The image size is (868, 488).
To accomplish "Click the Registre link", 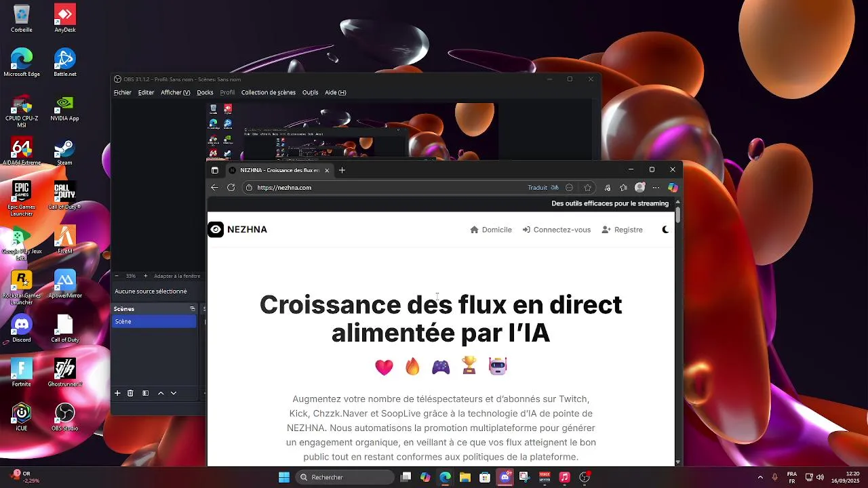I will pyautogui.click(x=622, y=230).
